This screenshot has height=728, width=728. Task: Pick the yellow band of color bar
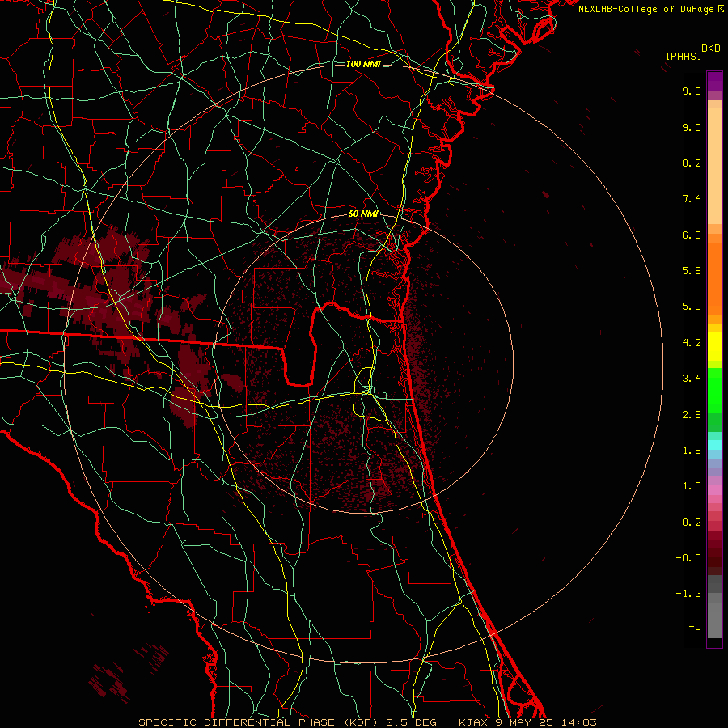pyautogui.click(x=714, y=346)
